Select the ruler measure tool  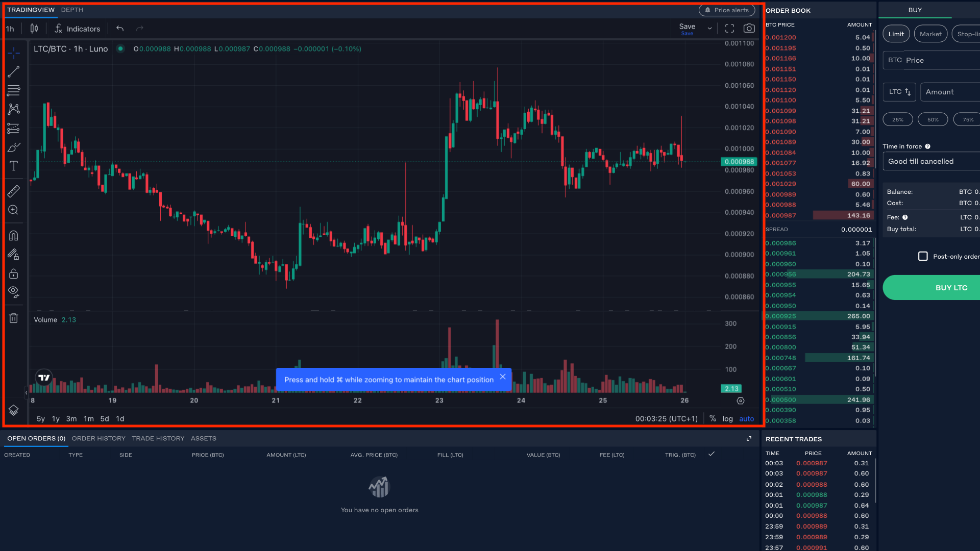pyautogui.click(x=14, y=191)
